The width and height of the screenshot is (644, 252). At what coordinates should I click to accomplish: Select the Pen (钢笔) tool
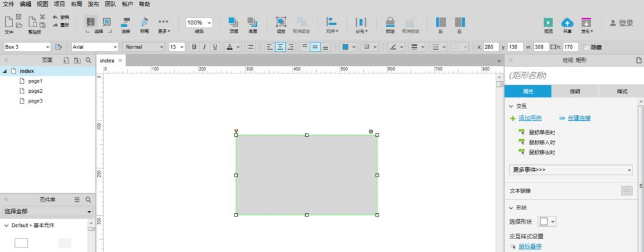(x=144, y=24)
